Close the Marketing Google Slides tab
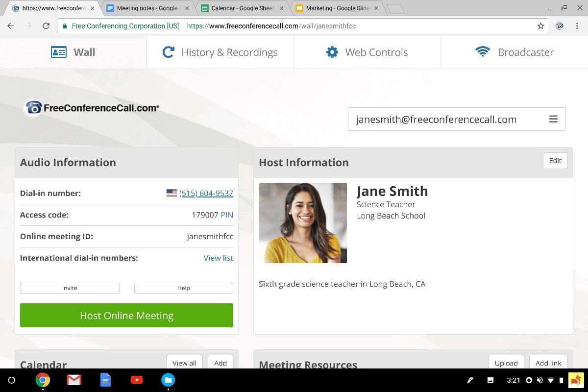 (376, 8)
